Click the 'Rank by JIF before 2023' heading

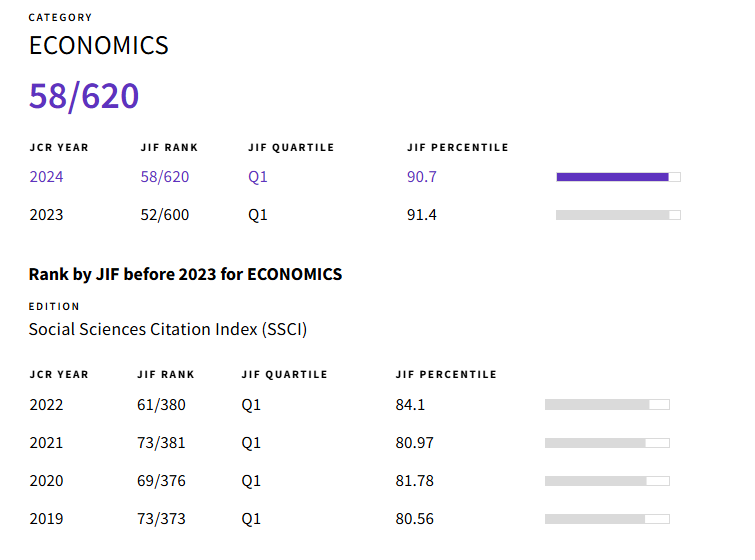(x=185, y=274)
